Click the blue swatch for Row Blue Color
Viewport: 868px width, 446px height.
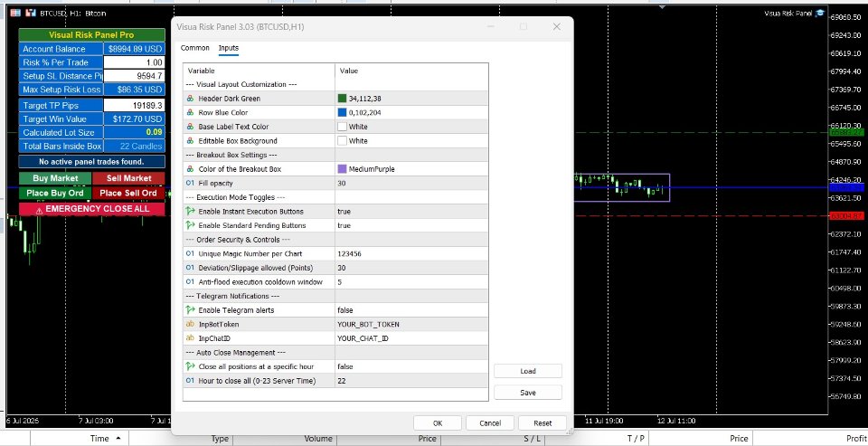pos(342,112)
